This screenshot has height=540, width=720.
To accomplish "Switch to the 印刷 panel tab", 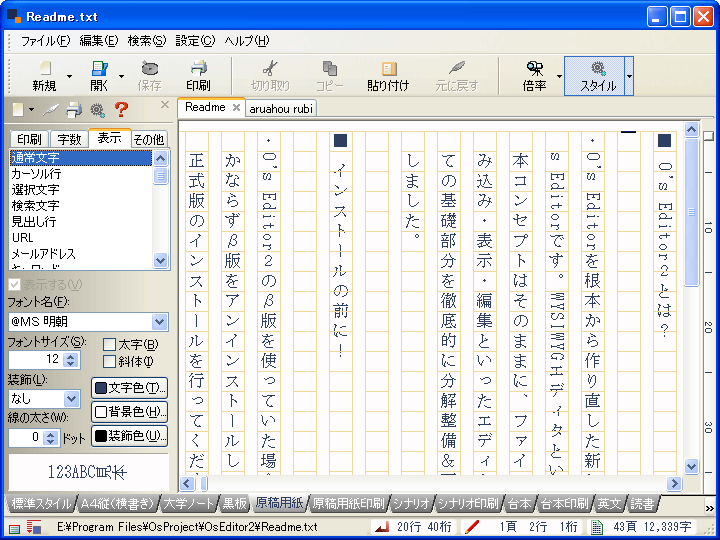I will coord(29,139).
